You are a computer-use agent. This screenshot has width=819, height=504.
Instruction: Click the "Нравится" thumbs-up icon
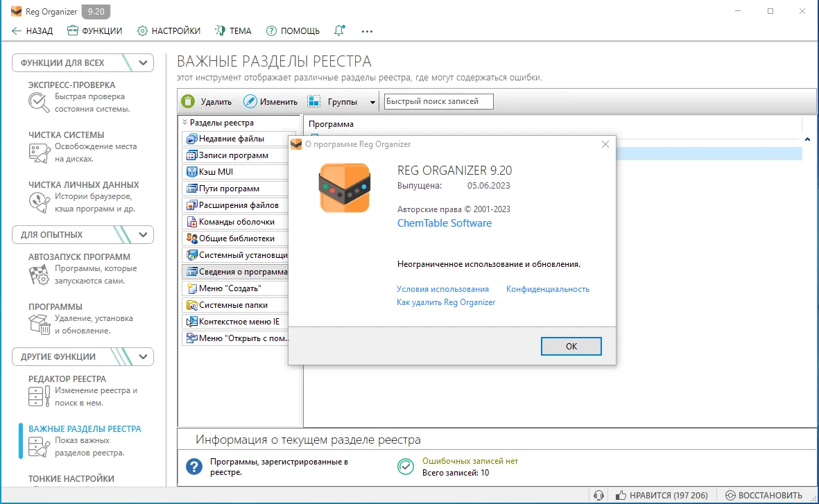[620, 495]
